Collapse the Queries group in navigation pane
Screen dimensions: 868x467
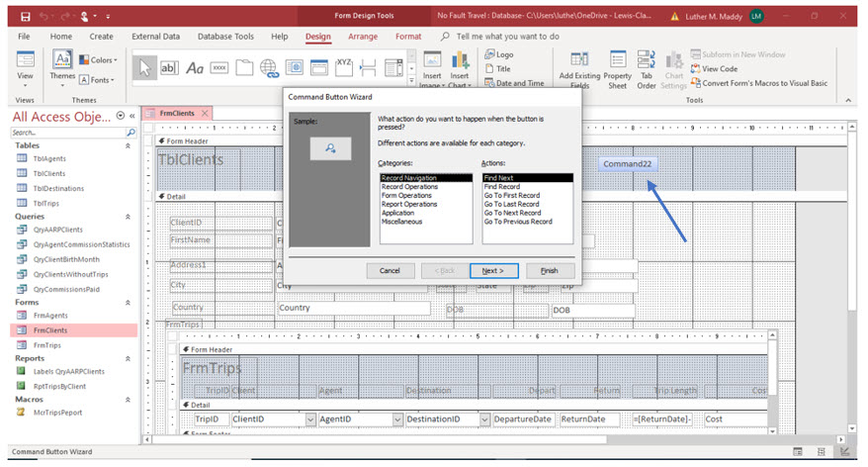coord(128,217)
